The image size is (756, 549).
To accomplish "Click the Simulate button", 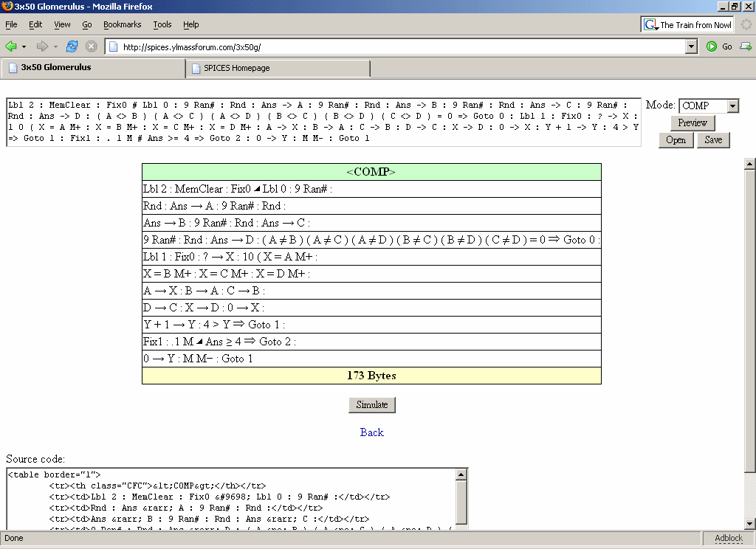I will (372, 404).
